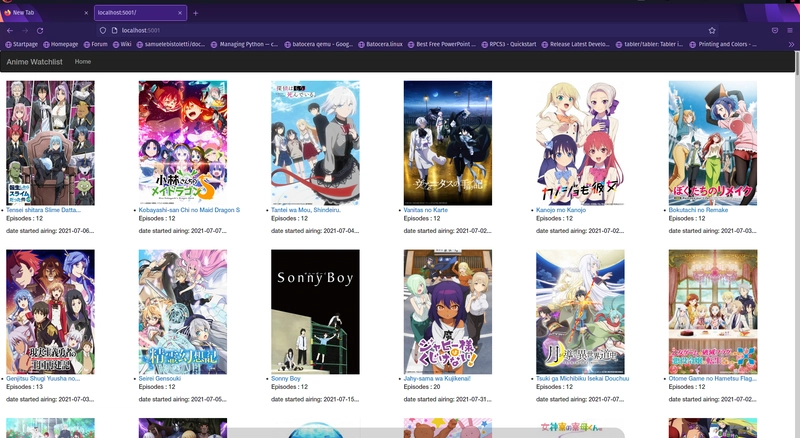Close the New Tab tab
Viewport: 800px width, 438px height.
pyautogui.click(x=86, y=13)
